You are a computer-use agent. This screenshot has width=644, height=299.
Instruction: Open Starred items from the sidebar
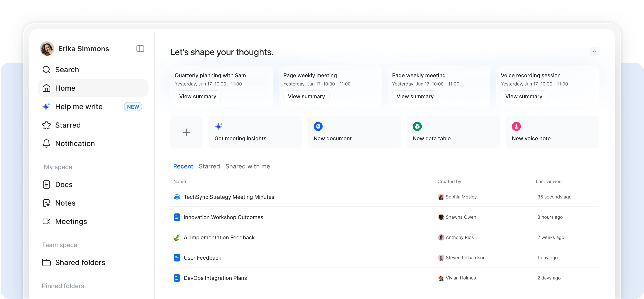(x=68, y=125)
